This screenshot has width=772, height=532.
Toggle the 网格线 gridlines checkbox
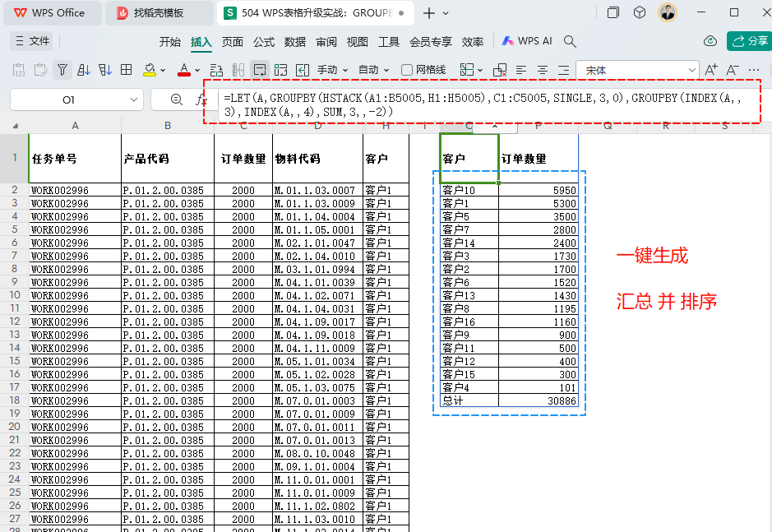pyautogui.click(x=407, y=70)
